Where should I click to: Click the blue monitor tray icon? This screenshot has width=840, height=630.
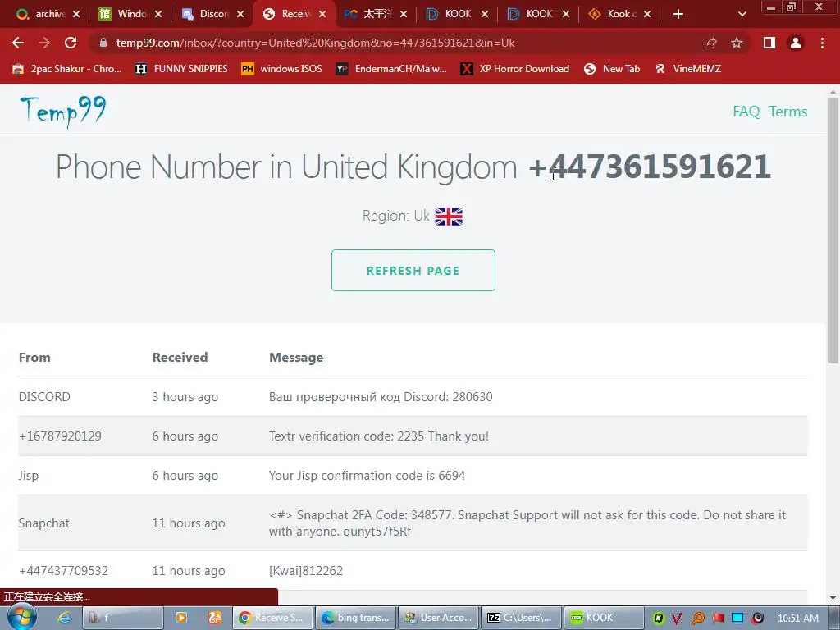(x=737, y=619)
